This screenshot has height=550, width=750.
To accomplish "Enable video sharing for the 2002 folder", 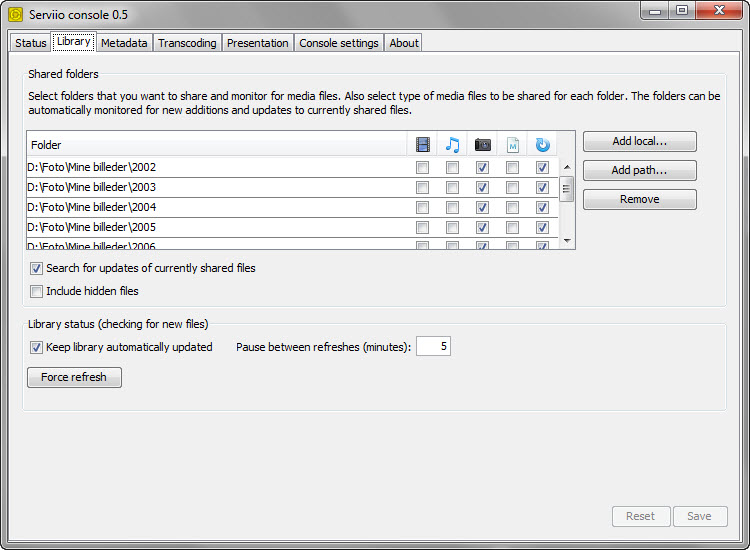I will (x=422, y=168).
